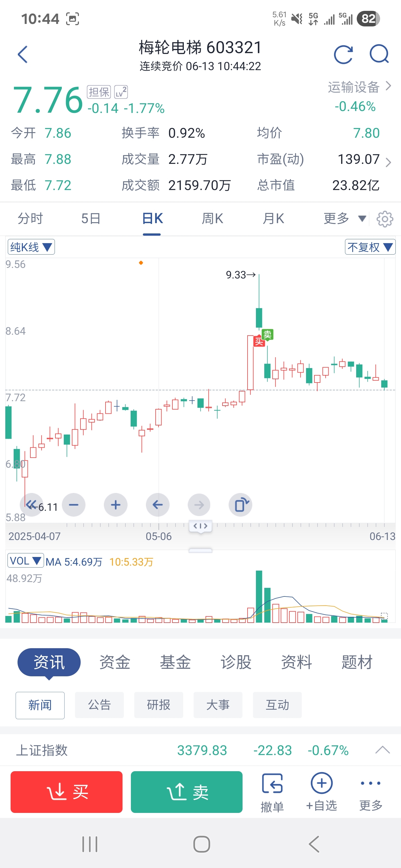The width and height of the screenshot is (401, 868).
Task: Select the 资讯 section tab
Action: click(x=49, y=662)
